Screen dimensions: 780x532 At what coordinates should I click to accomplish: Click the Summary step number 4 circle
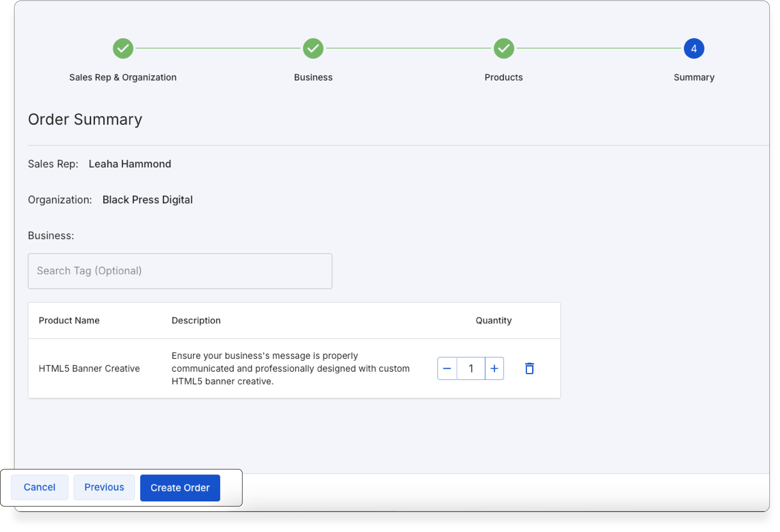click(x=694, y=49)
